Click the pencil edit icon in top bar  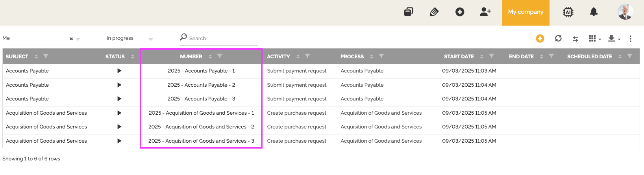click(434, 12)
